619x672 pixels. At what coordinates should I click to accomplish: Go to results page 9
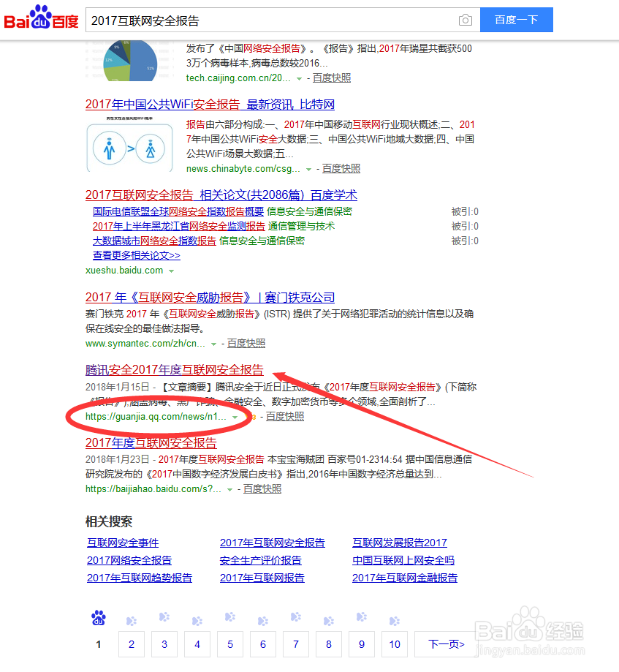click(x=362, y=644)
